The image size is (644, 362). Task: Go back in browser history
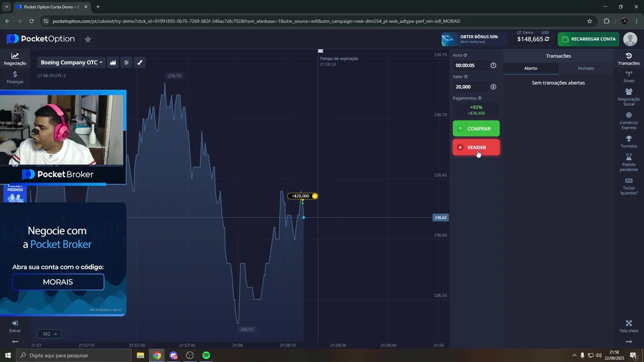click(x=7, y=21)
